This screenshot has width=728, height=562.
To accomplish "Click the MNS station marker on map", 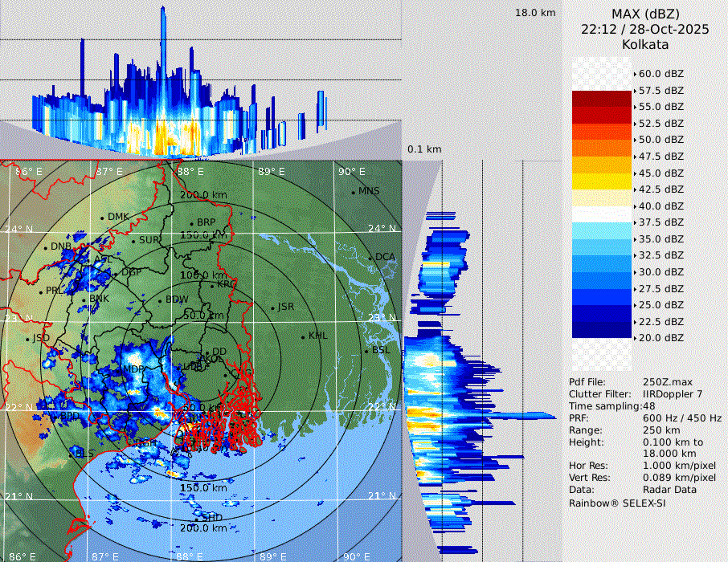I will (354, 192).
